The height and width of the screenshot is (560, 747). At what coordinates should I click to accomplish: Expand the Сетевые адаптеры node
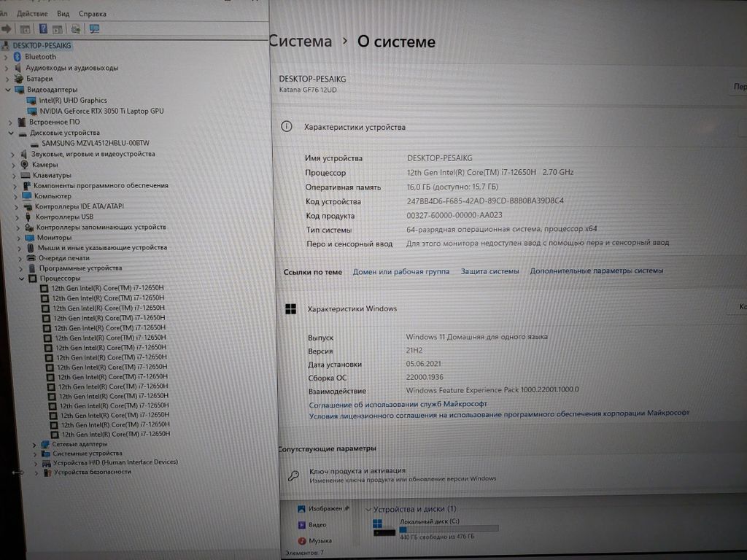[34, 444]
